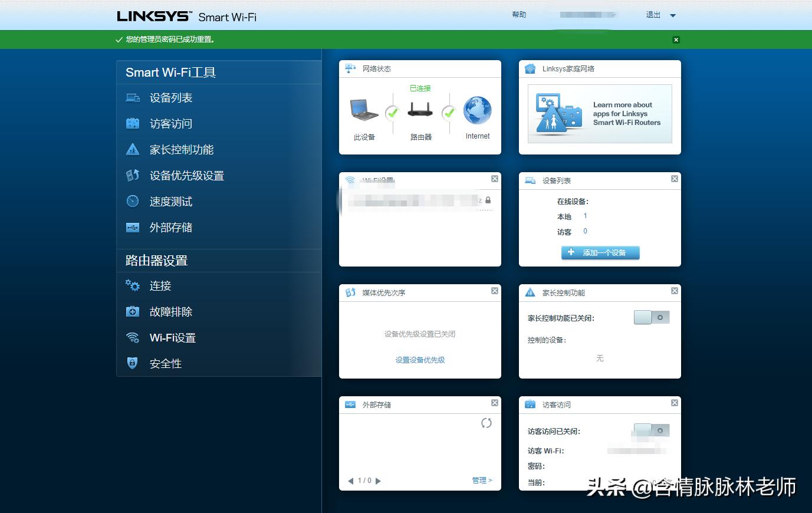
Task: Click the 外部存储 storage drive icon
Action: pos(133,227)
